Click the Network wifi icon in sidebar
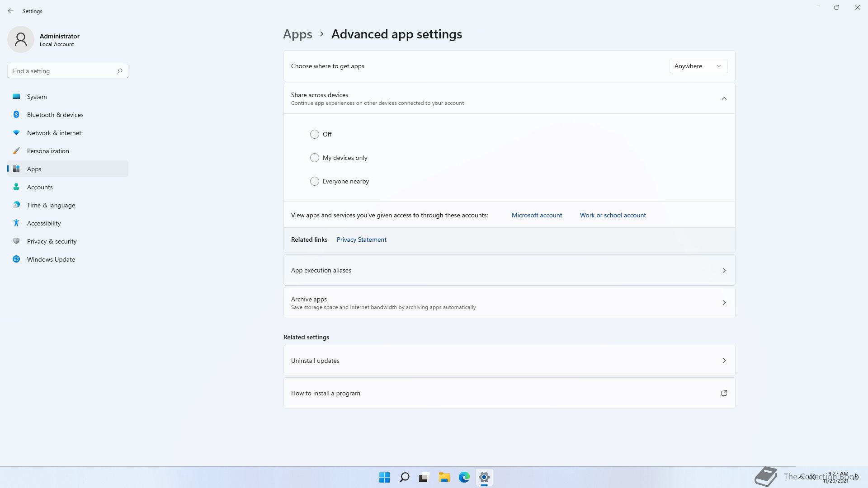The height and width of the screenshot is (488, 868). pyautogui.click(x=16, y=132)
